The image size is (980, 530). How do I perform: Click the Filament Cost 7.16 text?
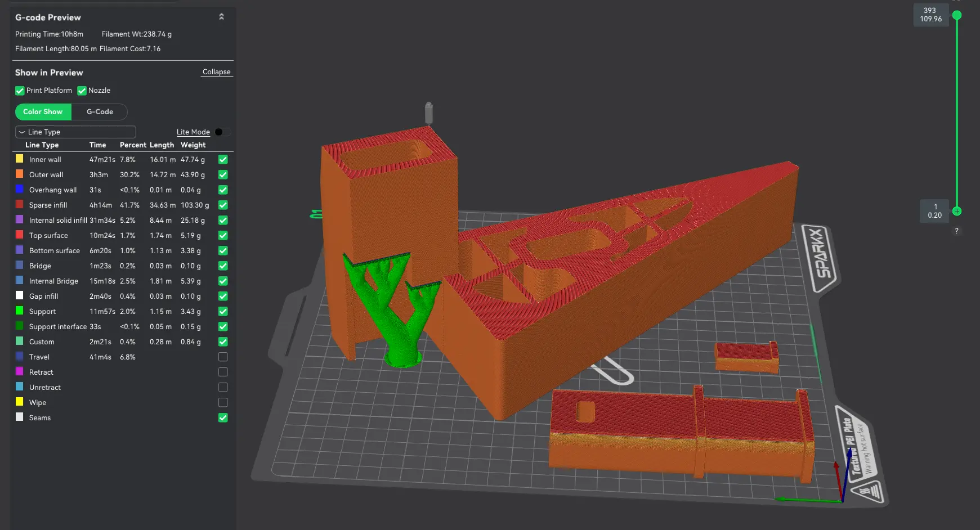130,48
